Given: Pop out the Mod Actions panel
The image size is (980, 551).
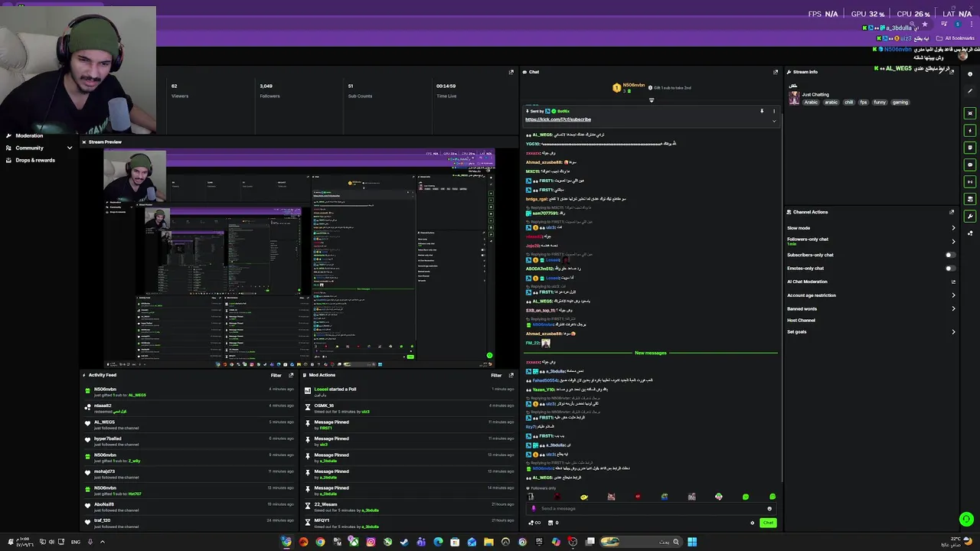Looking at the screenshot, I should pyautogui.click(x=511, y=375).
